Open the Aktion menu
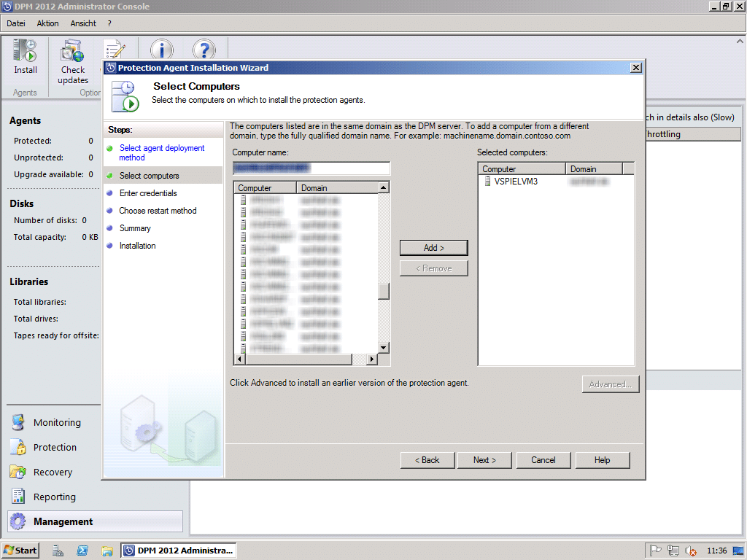 47,23
